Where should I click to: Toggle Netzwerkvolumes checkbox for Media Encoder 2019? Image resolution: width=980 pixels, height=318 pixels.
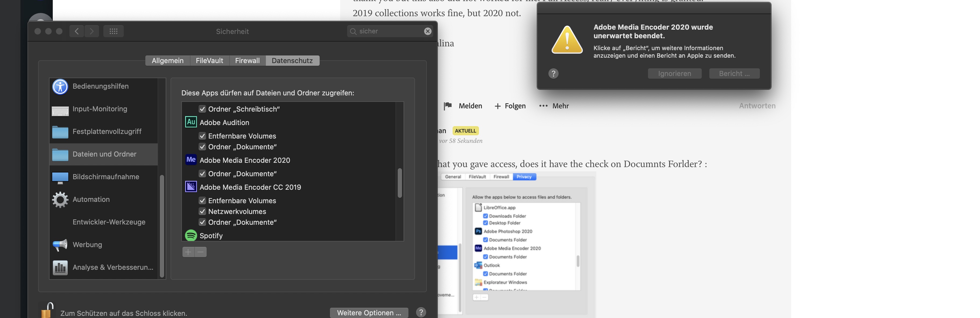pyautogui.click(x=202, y=212)
